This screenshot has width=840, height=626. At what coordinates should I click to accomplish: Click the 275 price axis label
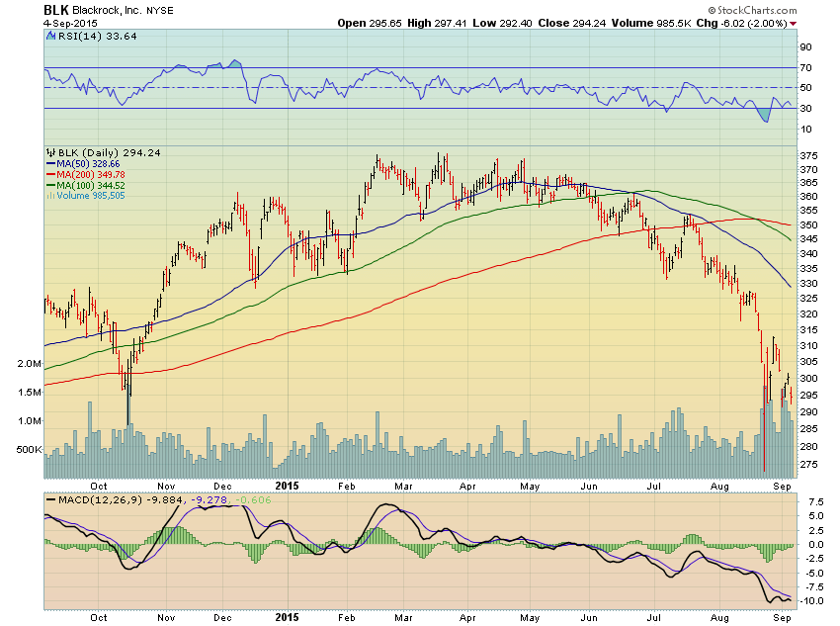[809, 465]
